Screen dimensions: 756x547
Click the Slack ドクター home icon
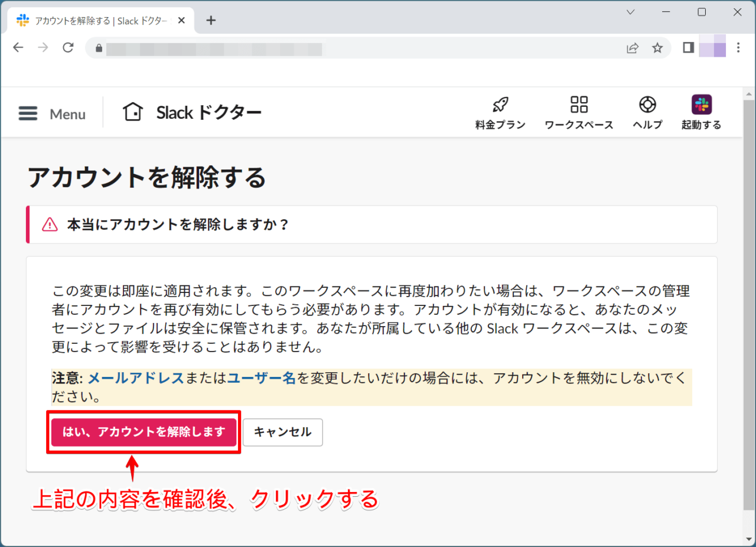point(133,112)
